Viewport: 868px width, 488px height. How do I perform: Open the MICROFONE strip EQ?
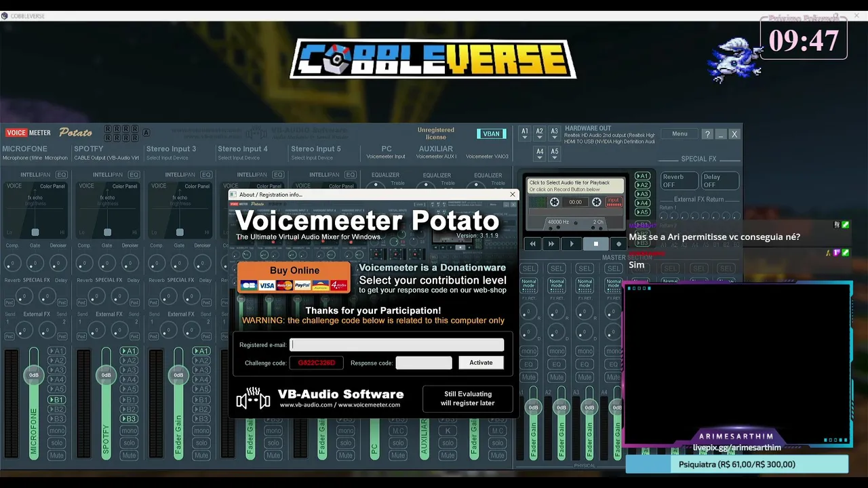62,175
